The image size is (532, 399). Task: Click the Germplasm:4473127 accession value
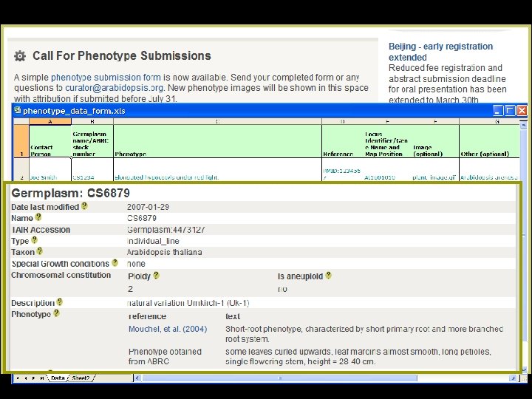point(166,230)
